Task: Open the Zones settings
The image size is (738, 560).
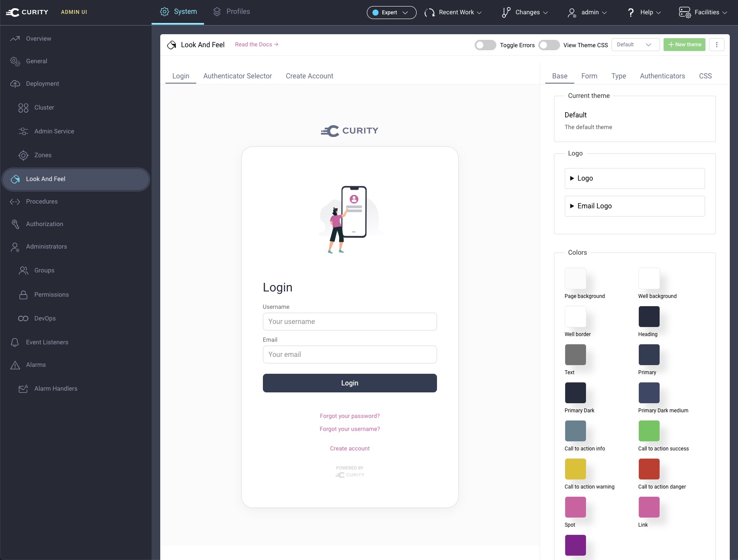Action: tap(24, 155)
